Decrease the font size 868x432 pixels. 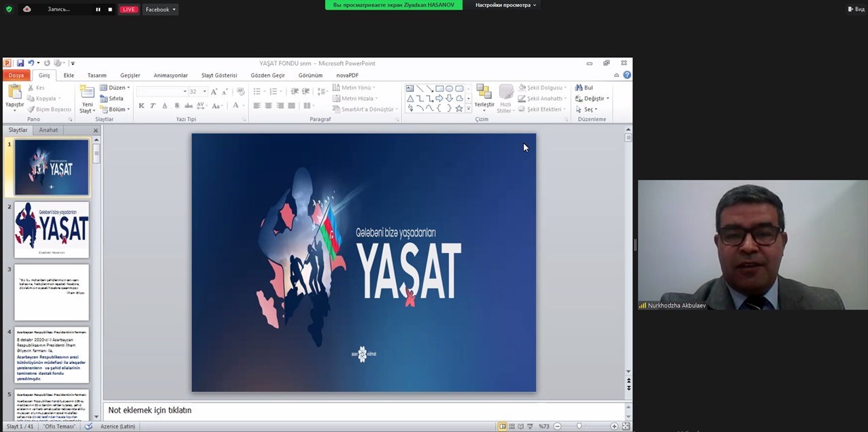[x=224, y=91]
